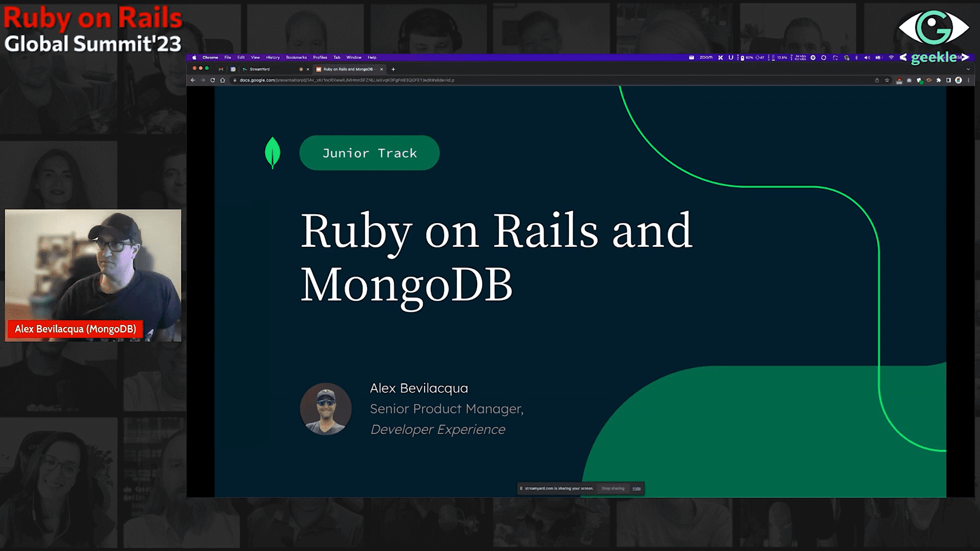Image resolution: width=980 pixels, height=551 pixels.
Task: Bookmark this page with the star
Action: click(887, 80)
